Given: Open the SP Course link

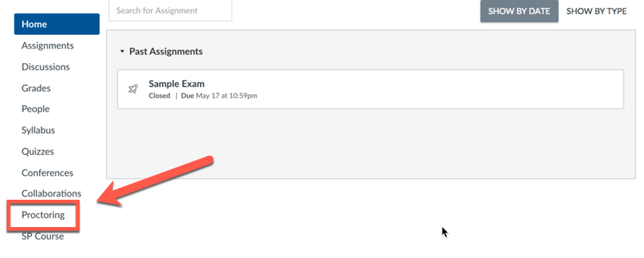Looking at the screenshot, I should [43, 236].
